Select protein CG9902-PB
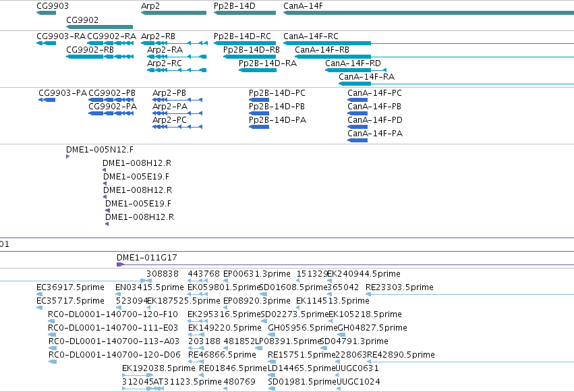Screen dimensions: 574x392 111,100
